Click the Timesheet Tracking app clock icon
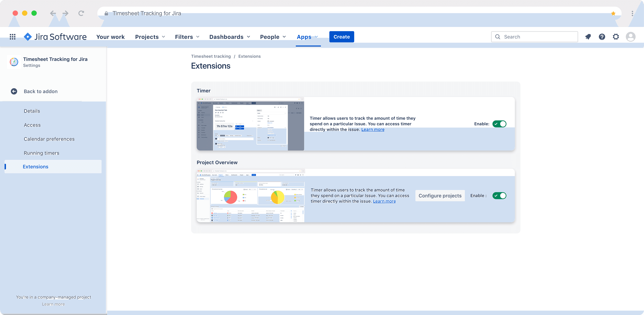The height and width of the screenshot is (315, 644). [14, 62]
